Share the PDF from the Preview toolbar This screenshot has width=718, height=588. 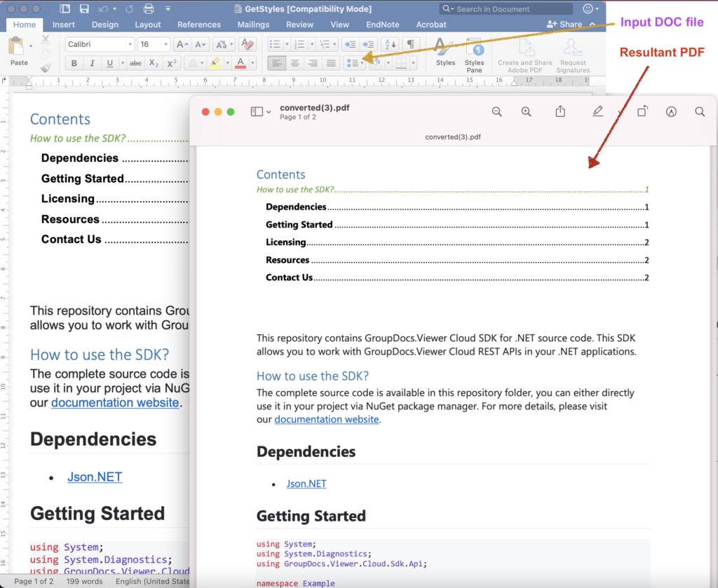560,111
